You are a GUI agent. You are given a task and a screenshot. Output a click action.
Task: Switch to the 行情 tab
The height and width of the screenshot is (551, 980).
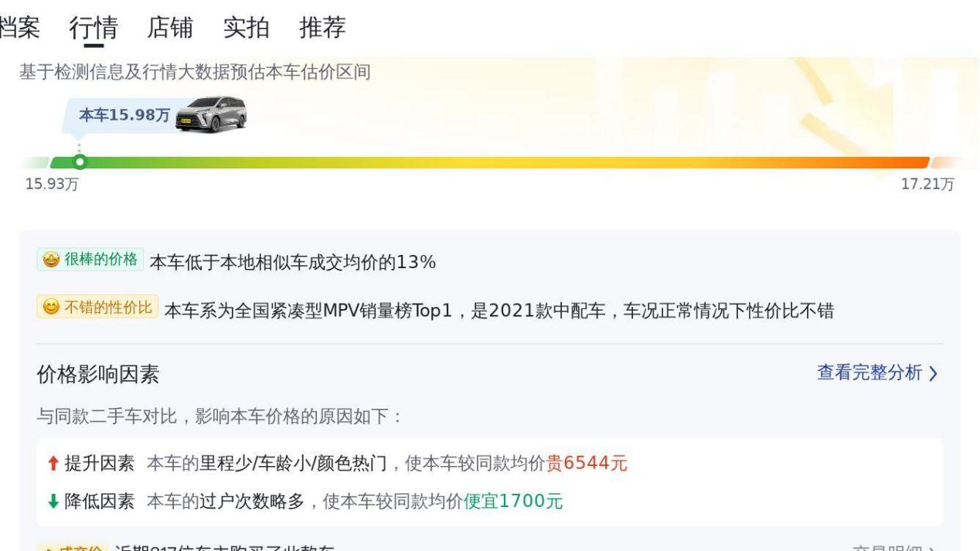click(94, 28)
